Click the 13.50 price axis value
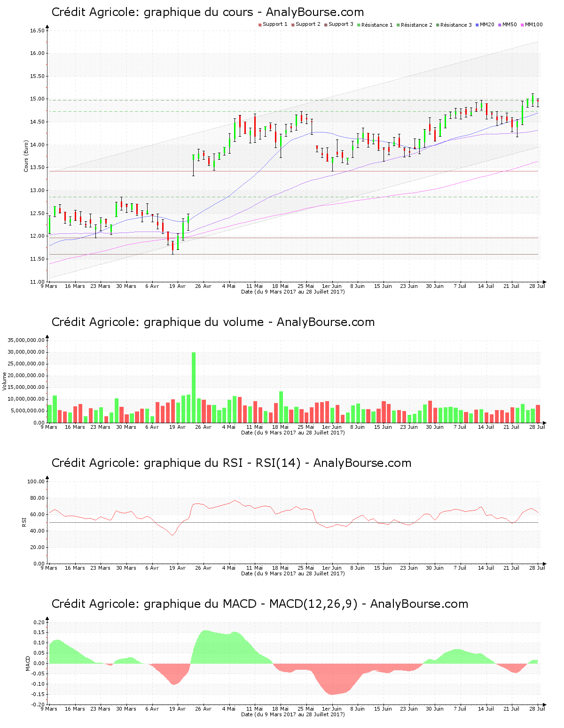 coord(37,168)
